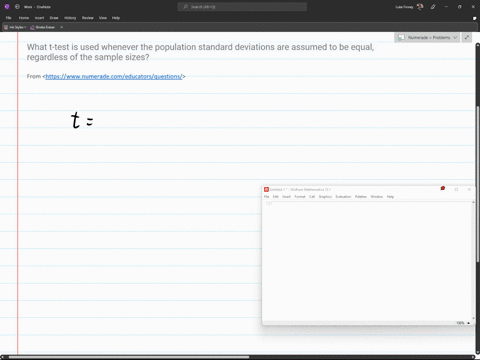
Task: Open the quick access toolbar customize arrow
Action: [62, 27]
